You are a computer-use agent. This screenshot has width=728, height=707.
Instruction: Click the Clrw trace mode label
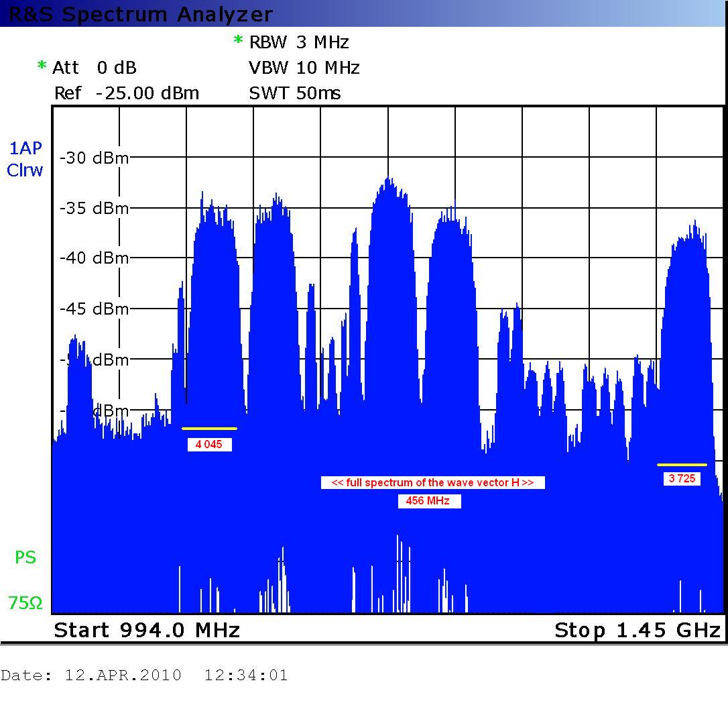coord(25,170)
